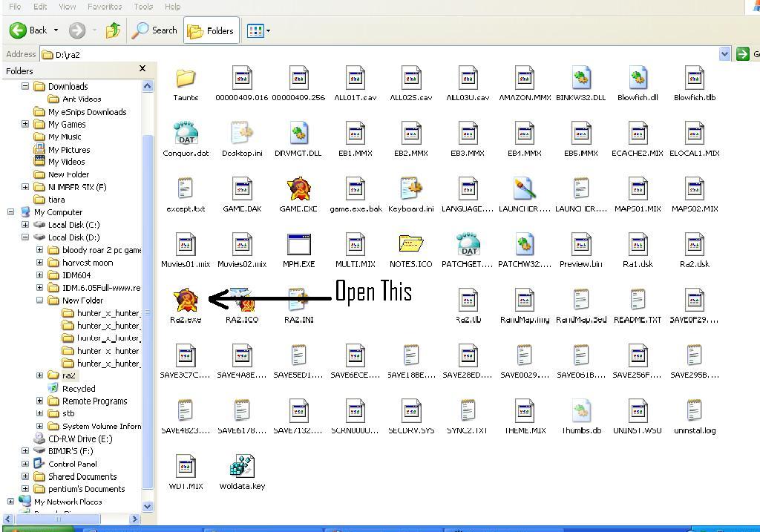The image size is (760, 532).
Task: Select the DRVMGT.DLL file icon
Action: (298, 134)
